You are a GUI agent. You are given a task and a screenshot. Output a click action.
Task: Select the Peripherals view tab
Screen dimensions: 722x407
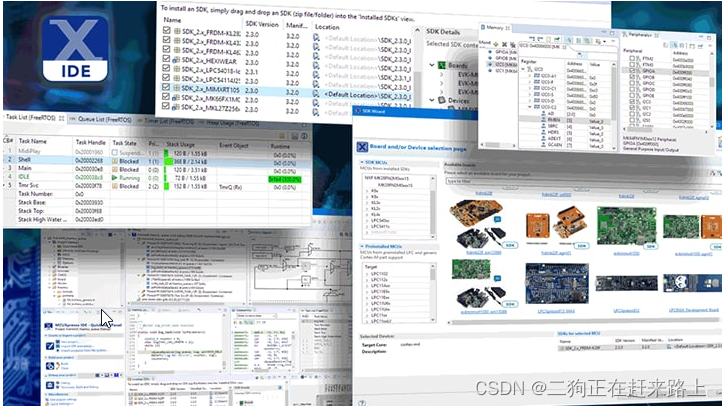639,35
